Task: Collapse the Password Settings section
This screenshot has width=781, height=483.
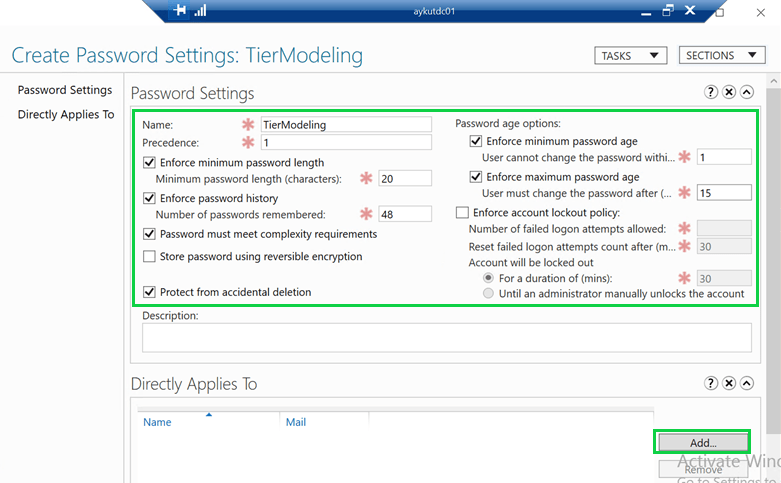Action: pos(746,92)
